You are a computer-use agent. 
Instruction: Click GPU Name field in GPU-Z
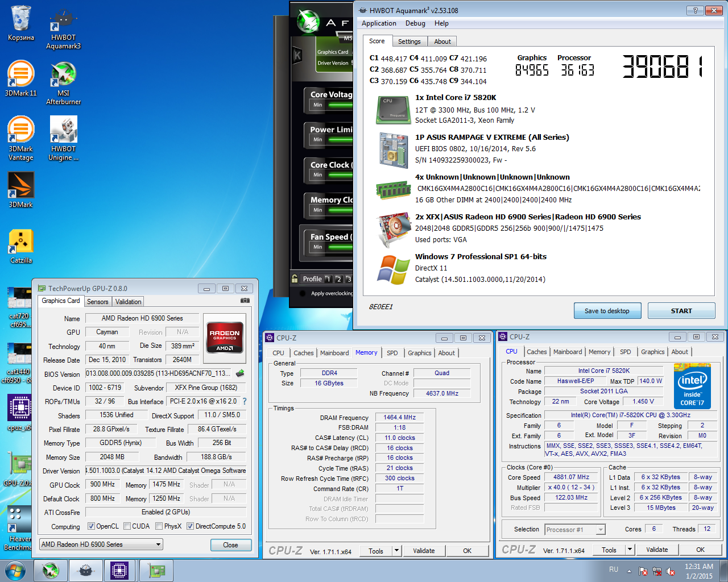(x=142, y=318)
